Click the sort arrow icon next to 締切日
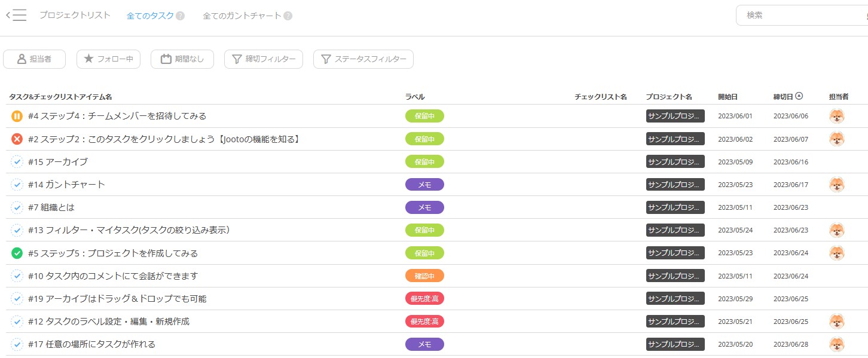This screenshot has height=358, width=868. pyautogui.click(x=799, y=96)
